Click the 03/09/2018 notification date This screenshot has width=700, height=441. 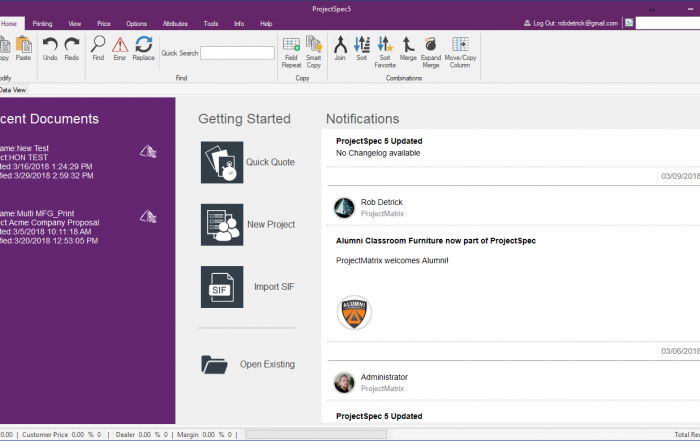(680, 176)
